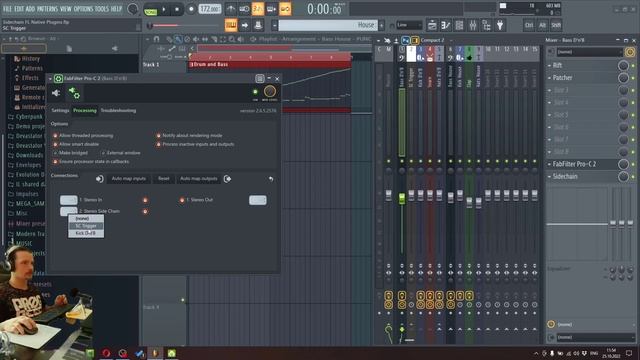Toggle the Stereo Out enable light

[x=182, y=200]
